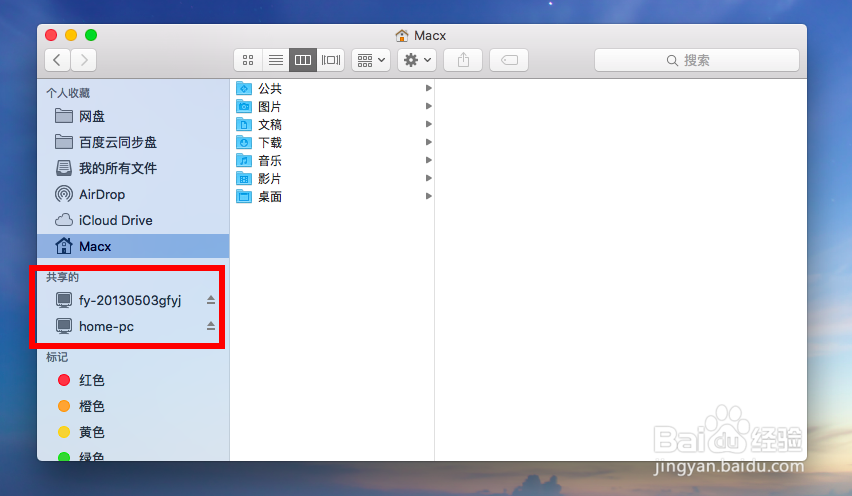Click the 图片 folder icon
The height and width of the screenshot is (496, 852).
click(x=244, y=106)
